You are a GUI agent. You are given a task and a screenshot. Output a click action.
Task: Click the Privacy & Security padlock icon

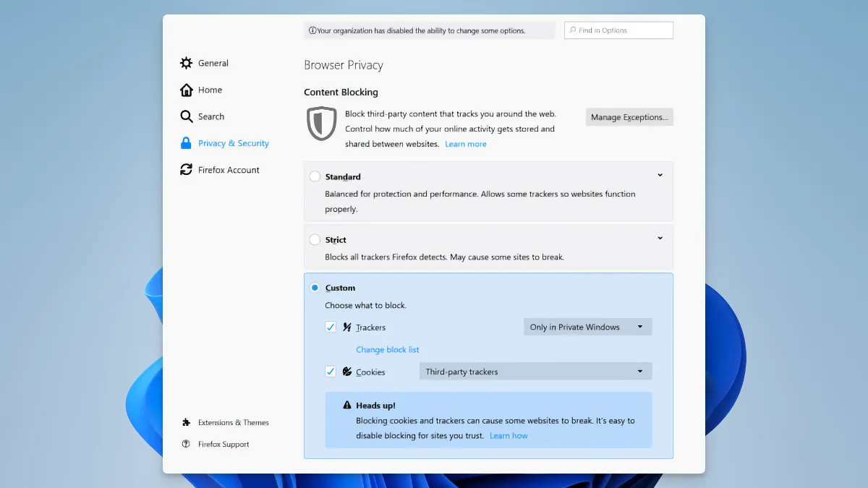tap(186, 143)
